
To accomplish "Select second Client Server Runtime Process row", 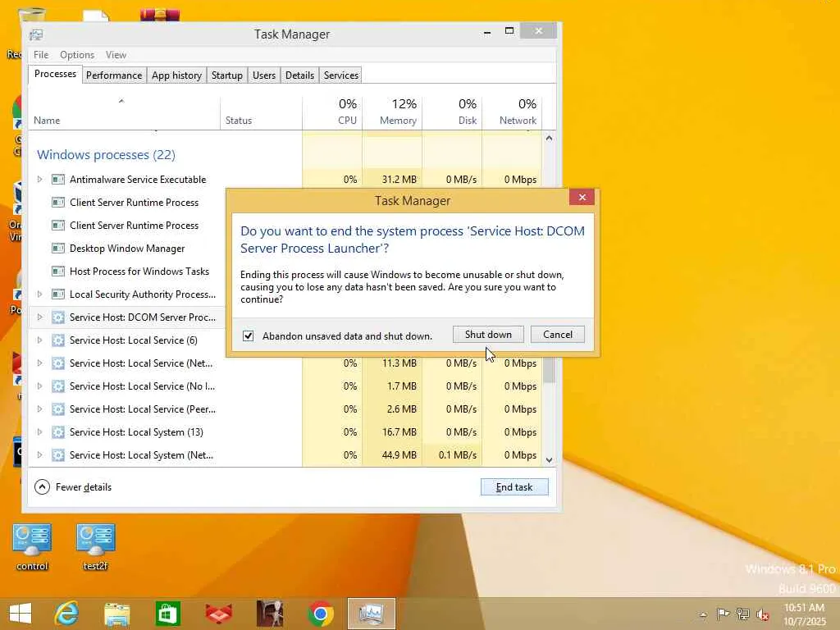I will 127,226.
